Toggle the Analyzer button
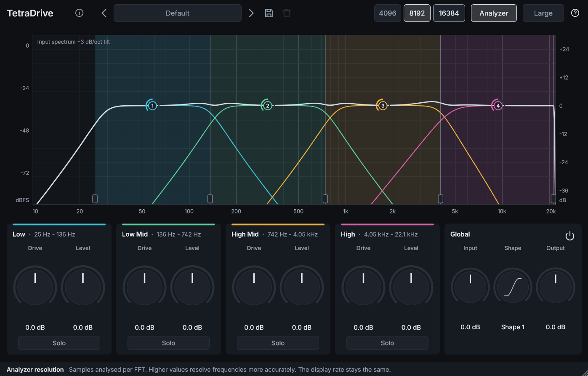 (494, 13)
